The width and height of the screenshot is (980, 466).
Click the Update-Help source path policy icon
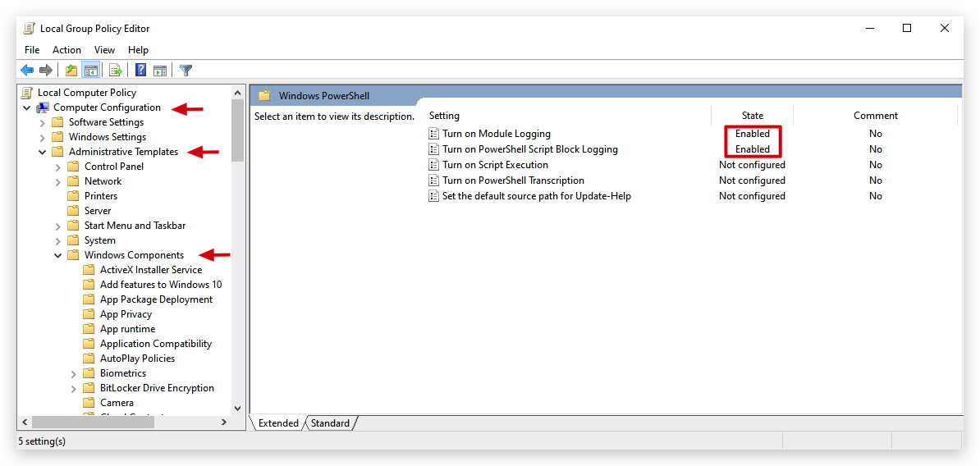433,196
